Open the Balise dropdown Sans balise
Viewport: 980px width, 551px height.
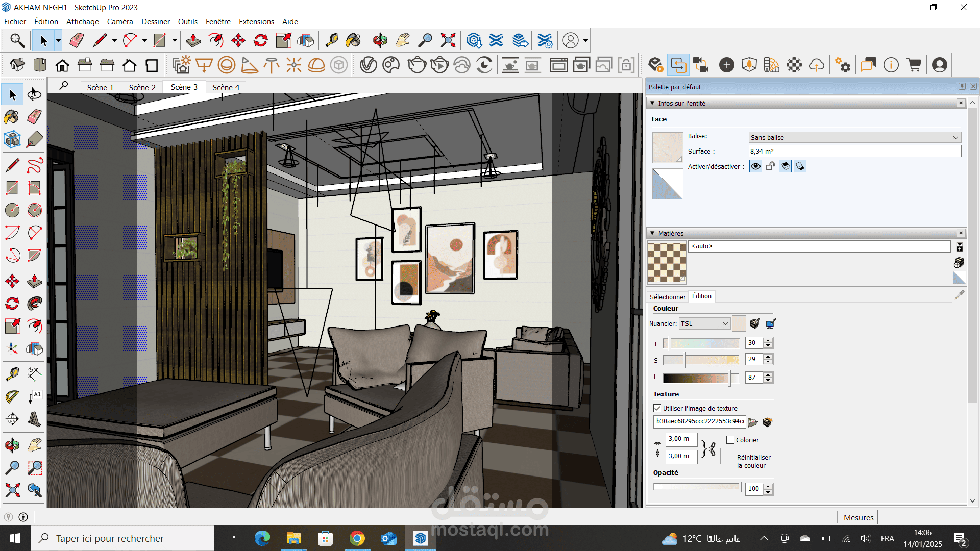pos(855,137)
